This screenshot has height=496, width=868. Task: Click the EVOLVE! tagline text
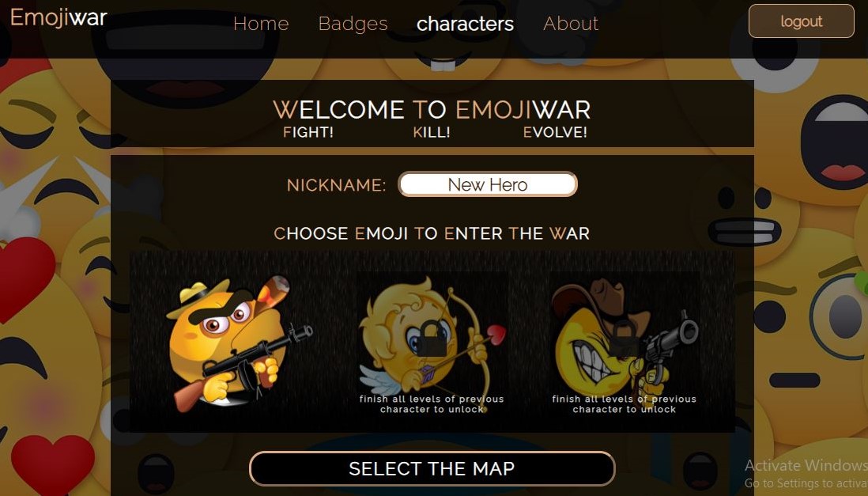[x=555, y=132]
